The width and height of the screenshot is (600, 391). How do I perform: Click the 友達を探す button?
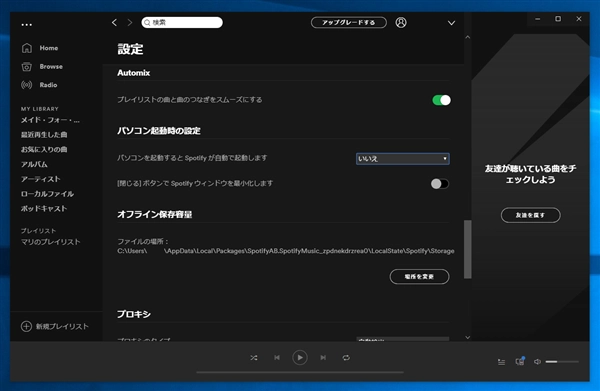coord(530,215)
